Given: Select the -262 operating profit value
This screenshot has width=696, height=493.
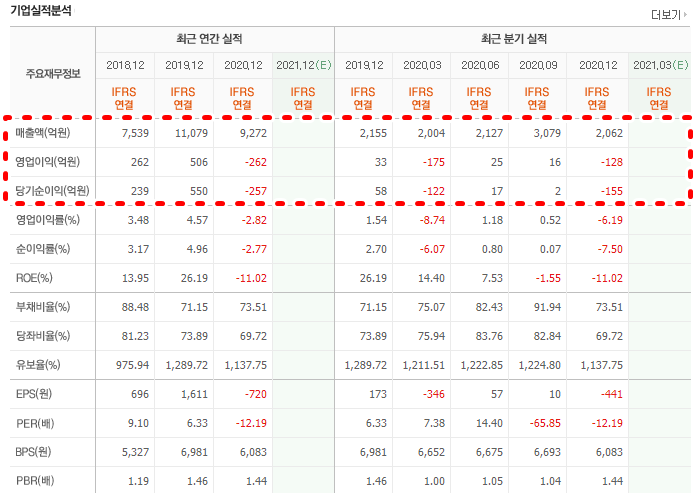Looking at the screenshot, I should pos(256,162).
